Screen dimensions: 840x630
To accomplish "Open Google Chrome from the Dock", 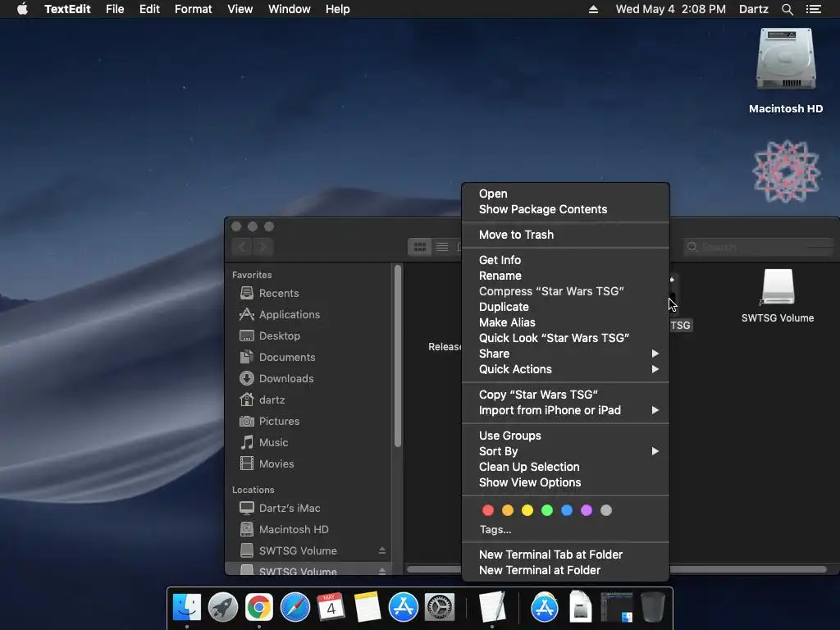I will point(258,608).
